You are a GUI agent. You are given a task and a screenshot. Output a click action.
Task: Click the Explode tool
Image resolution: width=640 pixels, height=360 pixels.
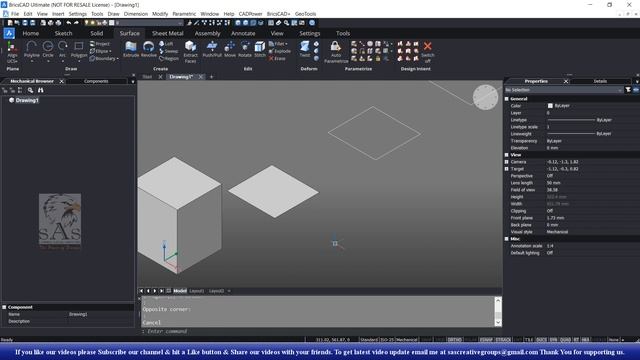(280, 51)
